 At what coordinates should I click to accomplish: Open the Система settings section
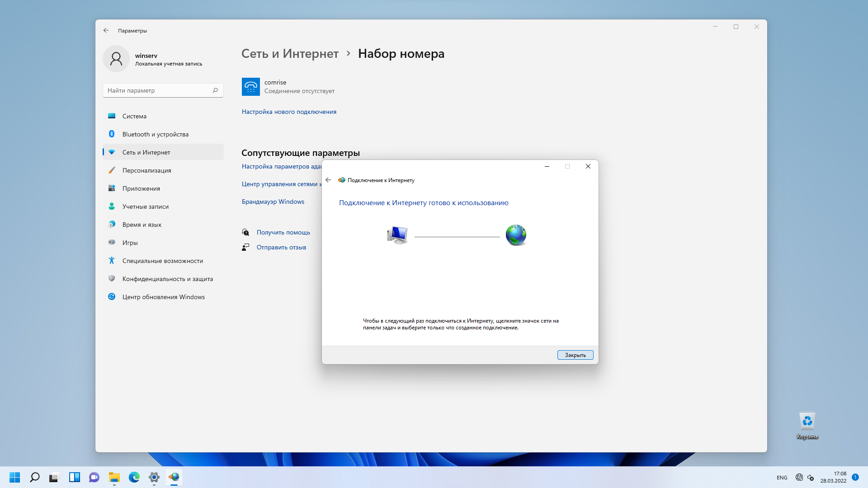[163, 116]
